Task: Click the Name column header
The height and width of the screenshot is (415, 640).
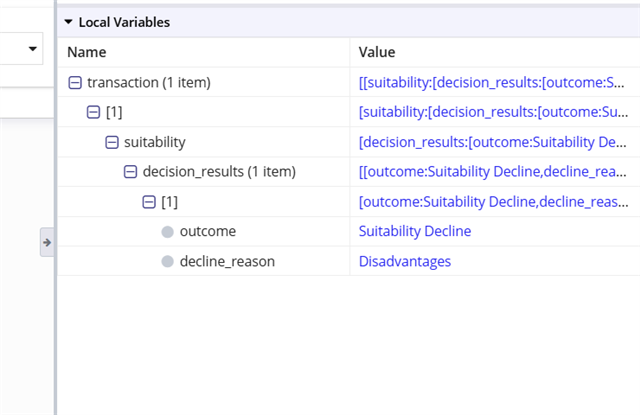Action: click(87, 52)
